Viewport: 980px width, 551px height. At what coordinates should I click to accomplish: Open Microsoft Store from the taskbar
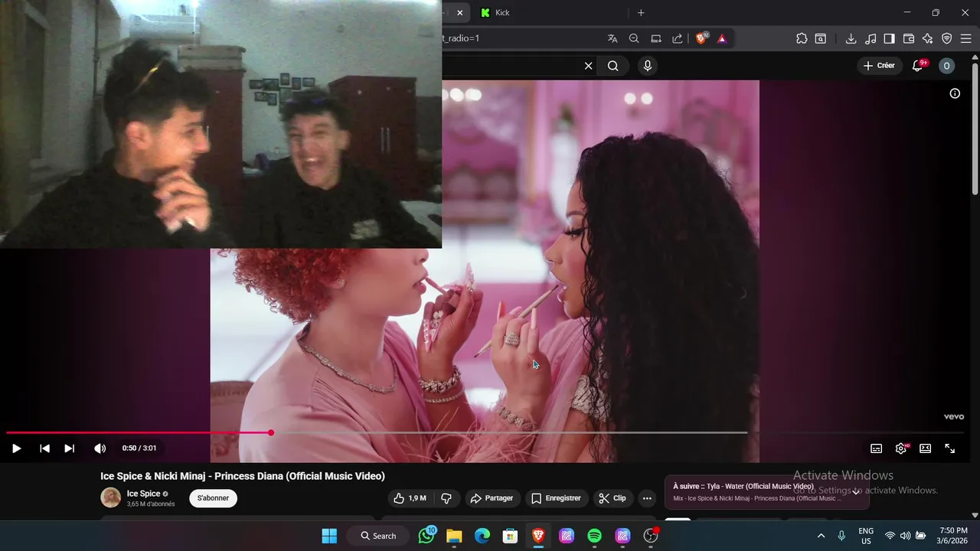click(x=510, y=536)
